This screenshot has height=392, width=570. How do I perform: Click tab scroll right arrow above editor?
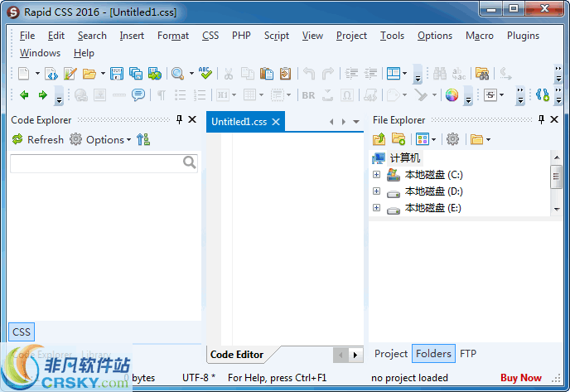tap(344, 122)
